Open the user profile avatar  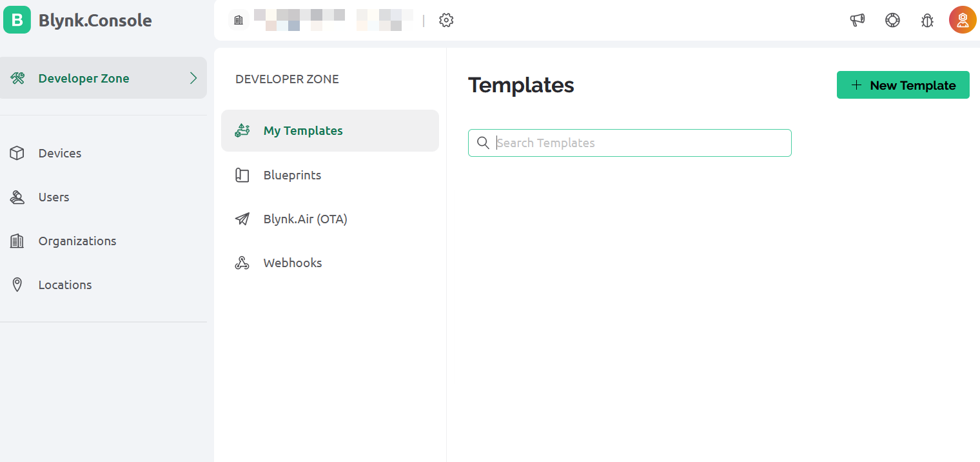963,20
